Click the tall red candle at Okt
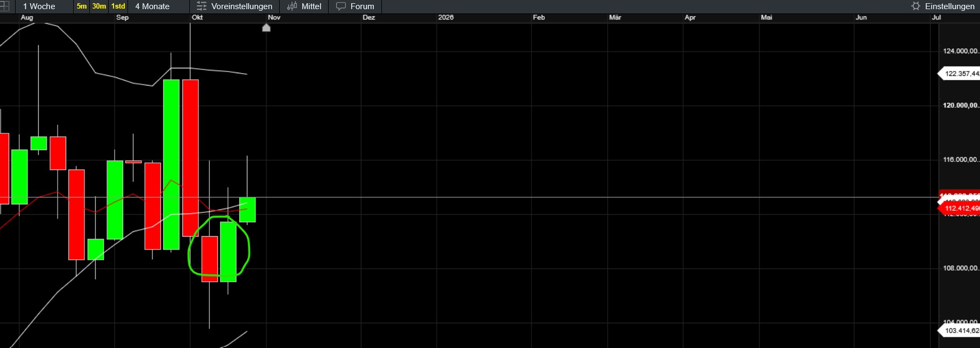Screen dimensions: 980x348 pyautogui.click(x=190, y=158)
